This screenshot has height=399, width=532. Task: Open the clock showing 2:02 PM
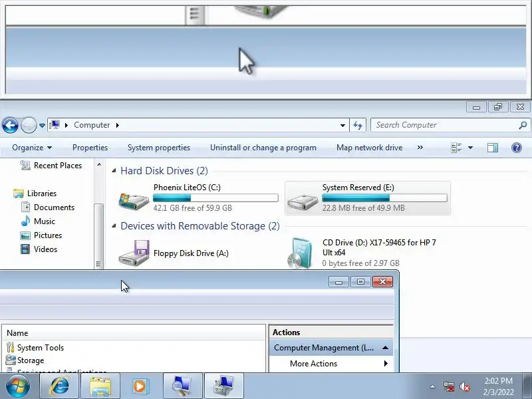[498, 386]
